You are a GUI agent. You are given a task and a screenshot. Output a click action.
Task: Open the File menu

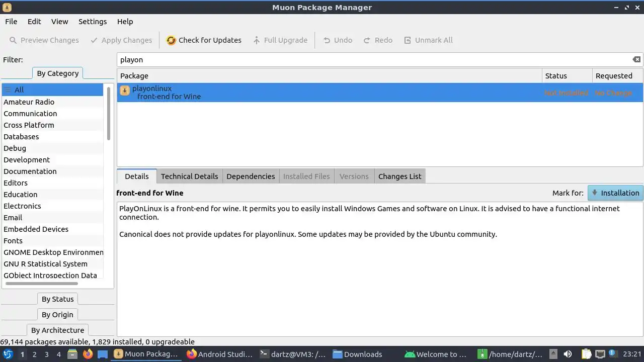(11, 22)
